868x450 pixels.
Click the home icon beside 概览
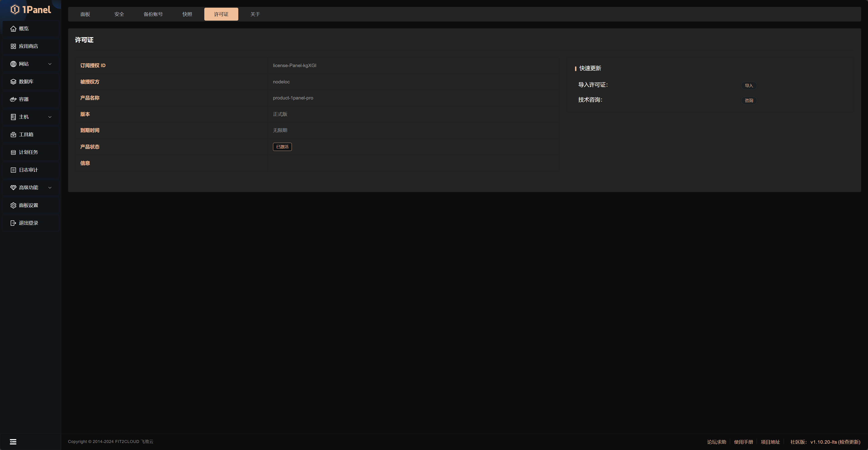click(13, 29)
